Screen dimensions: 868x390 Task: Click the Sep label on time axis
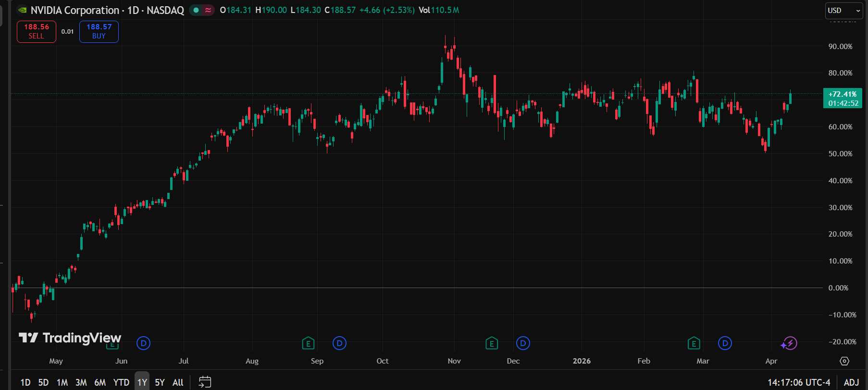pyautogui.click(x=317, y=361)
